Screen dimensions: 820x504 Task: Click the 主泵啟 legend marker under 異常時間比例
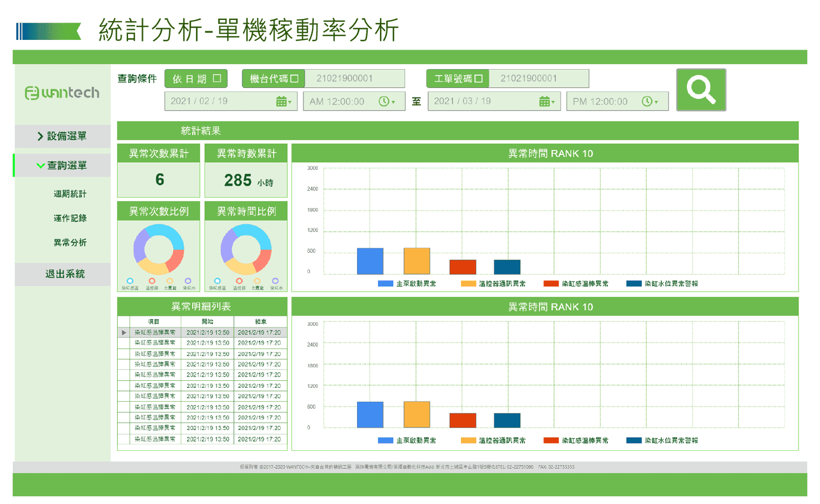pos(257,281)
